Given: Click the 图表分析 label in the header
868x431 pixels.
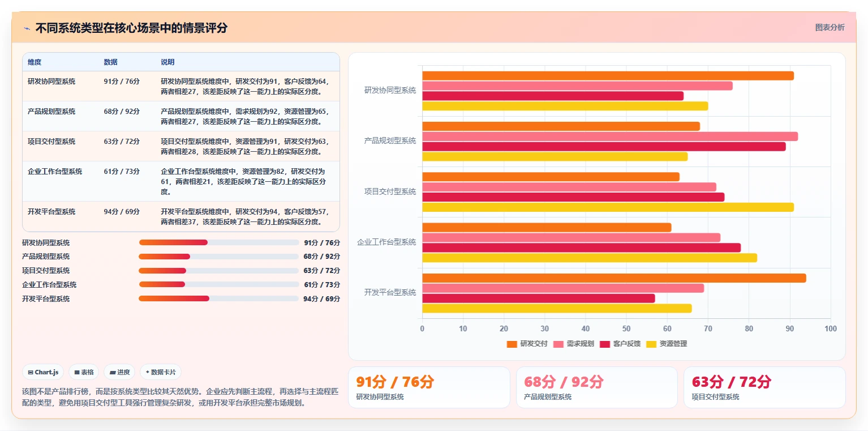Looking at the screenshot, I should click(830, 27).
